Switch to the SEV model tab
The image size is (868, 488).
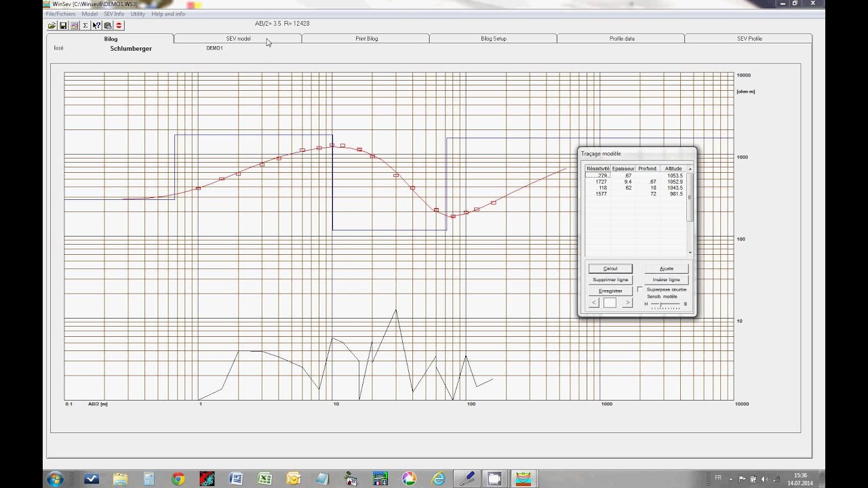pyautogui.click(x=238, y=39)
